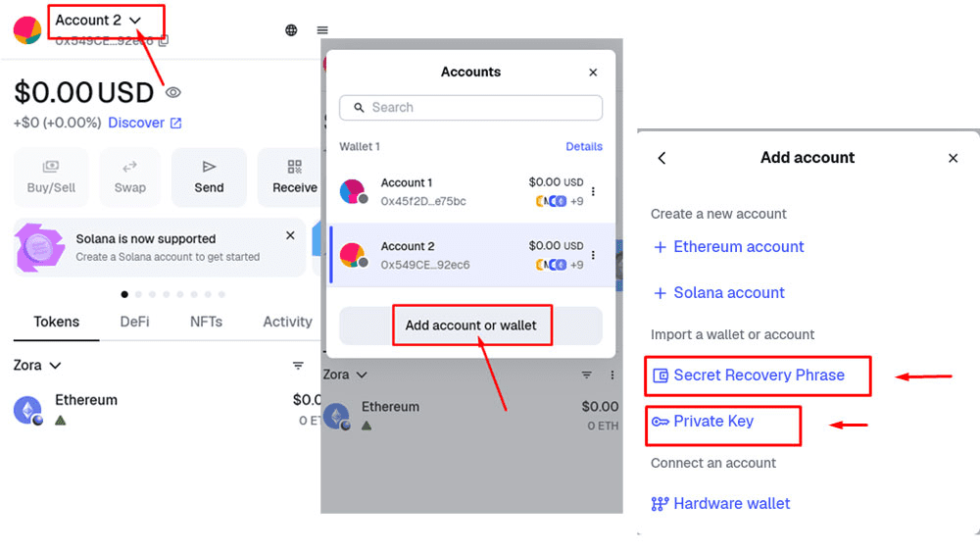Screen dimensions: 980x552
Task: Dismiss the Solana is now supported banner
Action: tap(290, 236)
